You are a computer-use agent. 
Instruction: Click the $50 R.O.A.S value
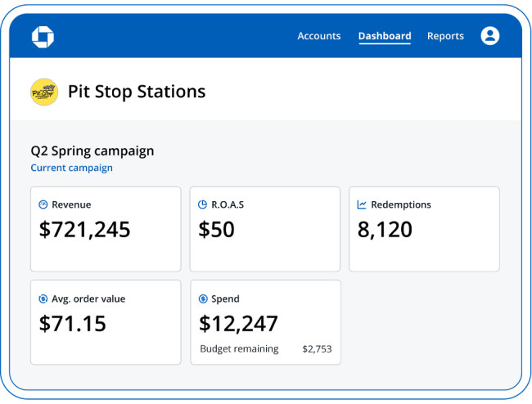pos(216,230)
